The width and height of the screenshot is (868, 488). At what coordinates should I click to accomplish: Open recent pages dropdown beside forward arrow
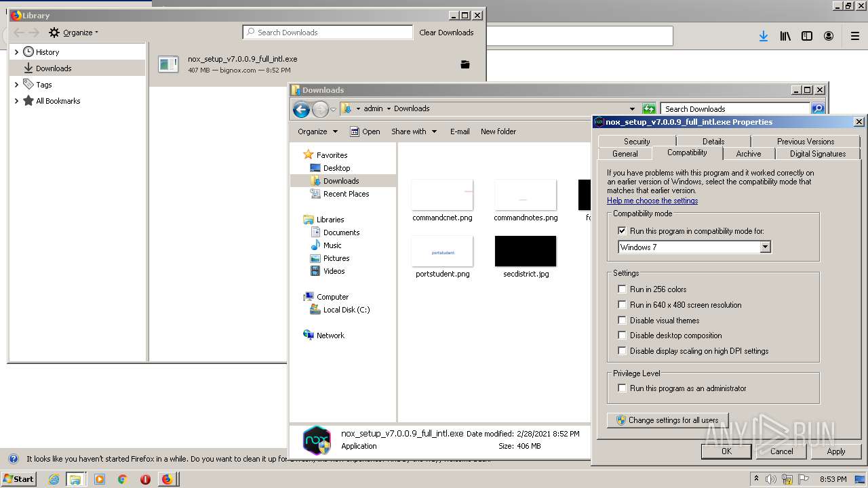333,109
